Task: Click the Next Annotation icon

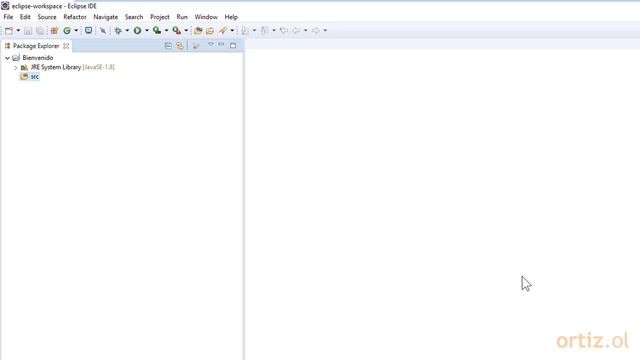Action: [x=245, y=31]
